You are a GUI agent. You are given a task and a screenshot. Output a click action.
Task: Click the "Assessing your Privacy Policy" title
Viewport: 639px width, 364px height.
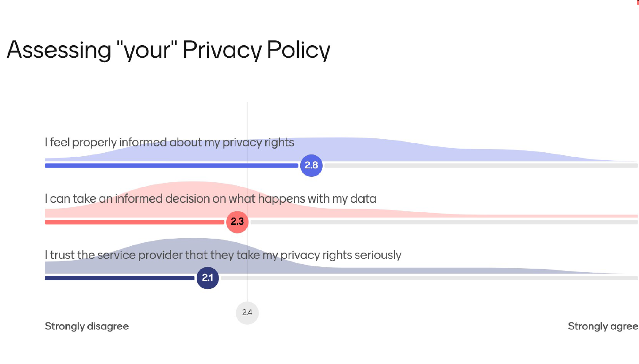pos(168,50)
